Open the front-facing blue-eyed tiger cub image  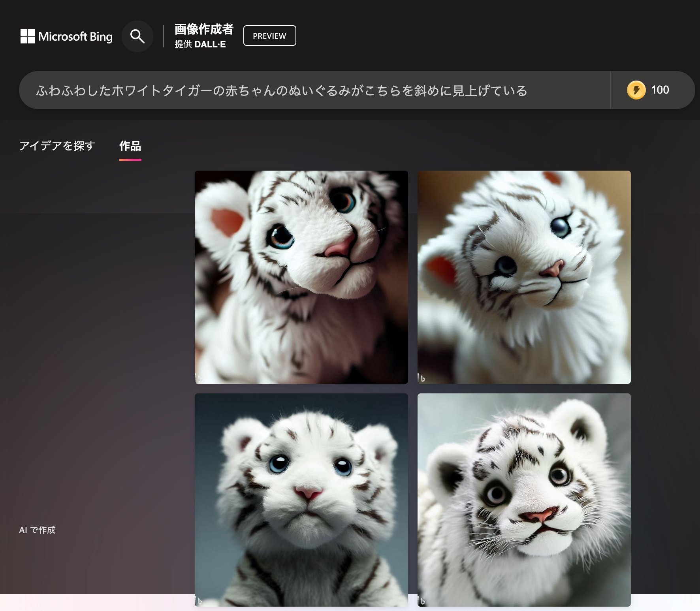(x=301, y=500)
